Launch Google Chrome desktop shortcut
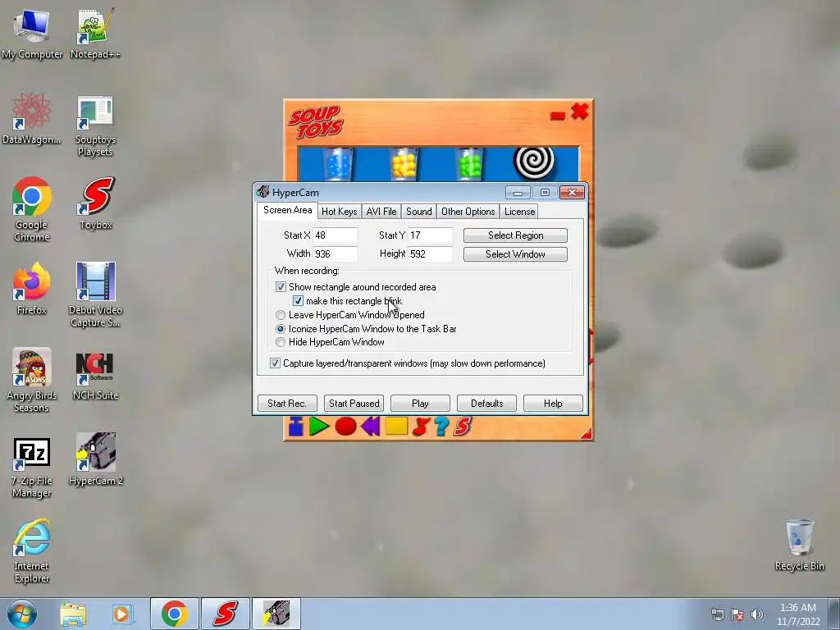840x630 pixels. coord(32,210)
